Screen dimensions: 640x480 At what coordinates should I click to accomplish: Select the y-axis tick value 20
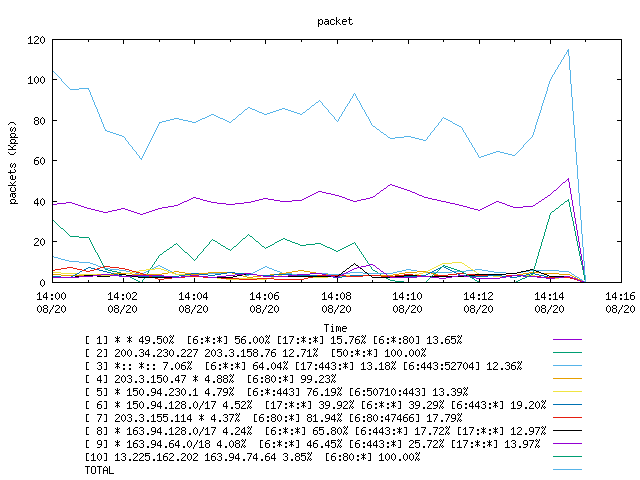coord(39,242)
